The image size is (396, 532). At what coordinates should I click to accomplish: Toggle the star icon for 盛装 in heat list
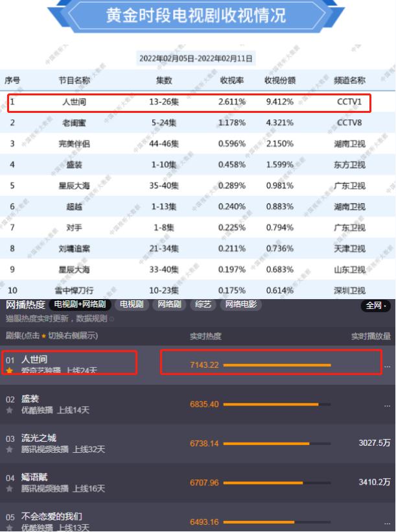[x=10, y=410]
